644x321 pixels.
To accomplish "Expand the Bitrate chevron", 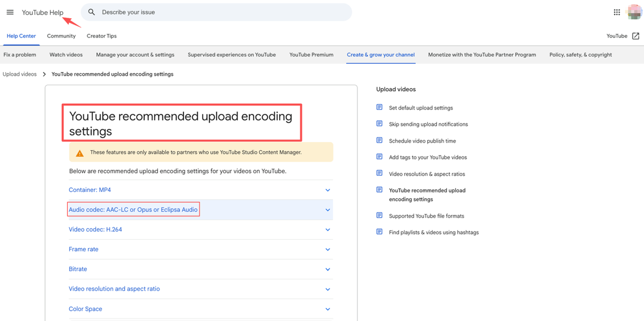I will (x=328, y=270).
